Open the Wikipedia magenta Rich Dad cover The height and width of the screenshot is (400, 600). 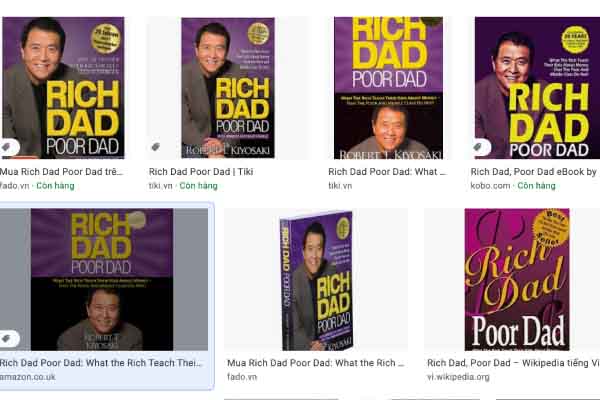coord(517,279)
